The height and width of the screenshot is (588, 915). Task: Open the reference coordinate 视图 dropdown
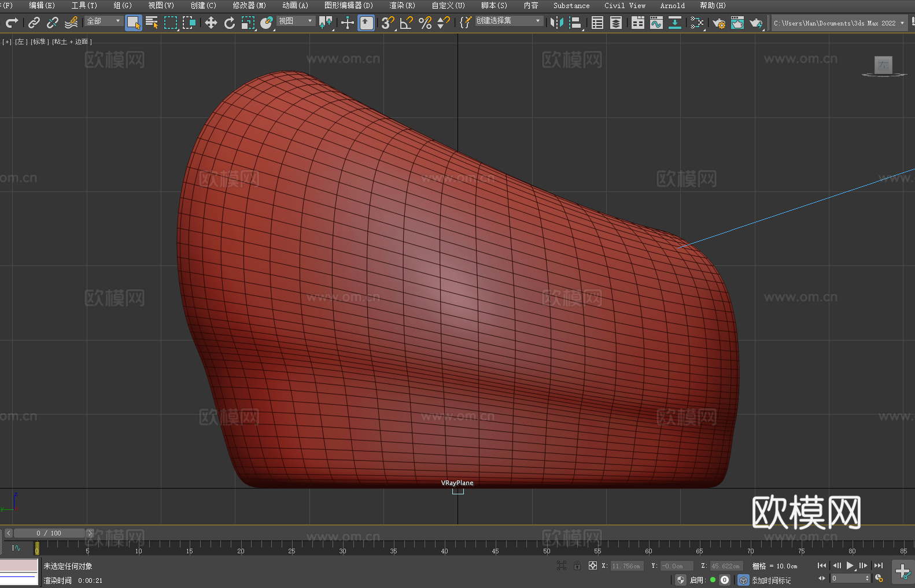[x=296, y=21]
